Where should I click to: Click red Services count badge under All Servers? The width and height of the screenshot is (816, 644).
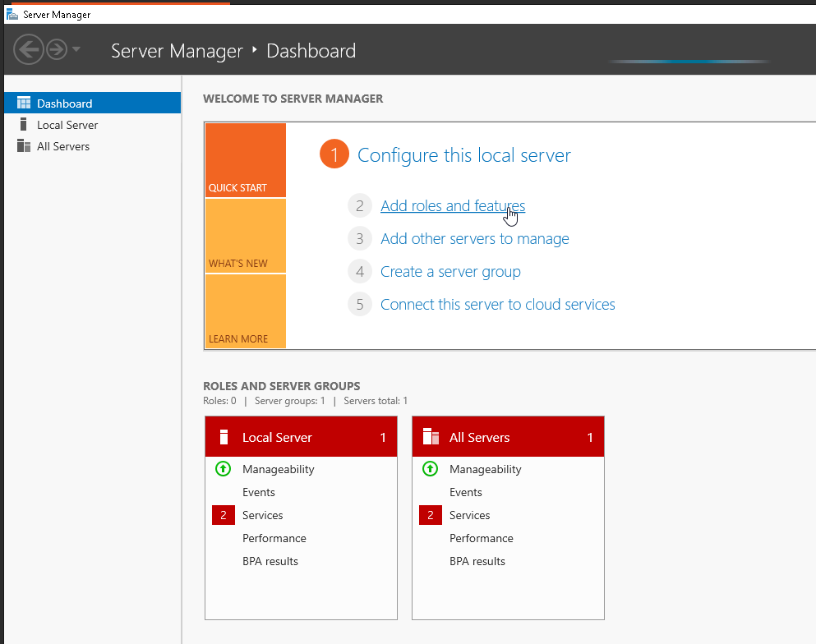tap(430, 515)
